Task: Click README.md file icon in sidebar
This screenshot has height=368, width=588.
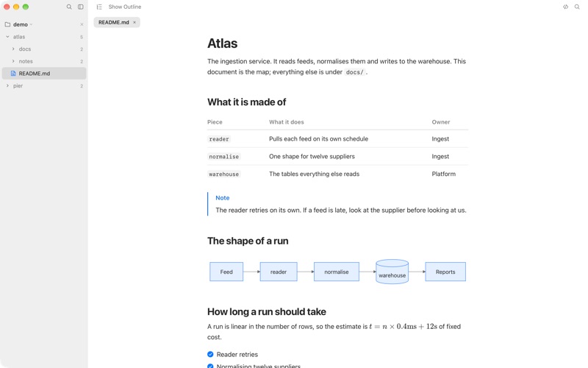Action: (13, 74)
